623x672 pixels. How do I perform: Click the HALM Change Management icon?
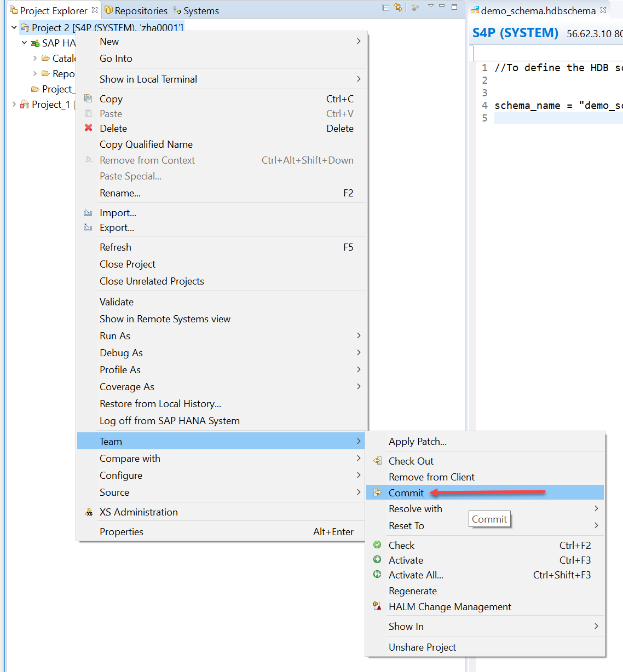(377, 606)
